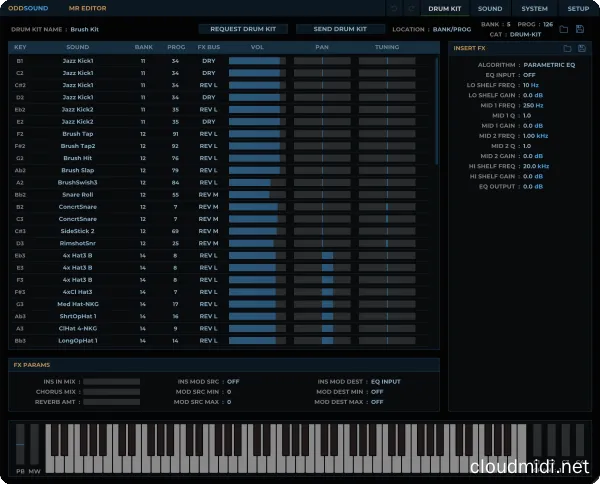The image size is (600, 484).
Task: Select the top PROG value 126
Action: point(548,24)
